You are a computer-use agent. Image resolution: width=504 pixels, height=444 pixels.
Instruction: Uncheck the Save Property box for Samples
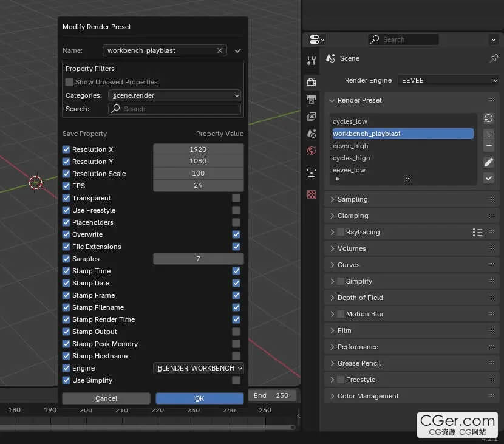67,259
